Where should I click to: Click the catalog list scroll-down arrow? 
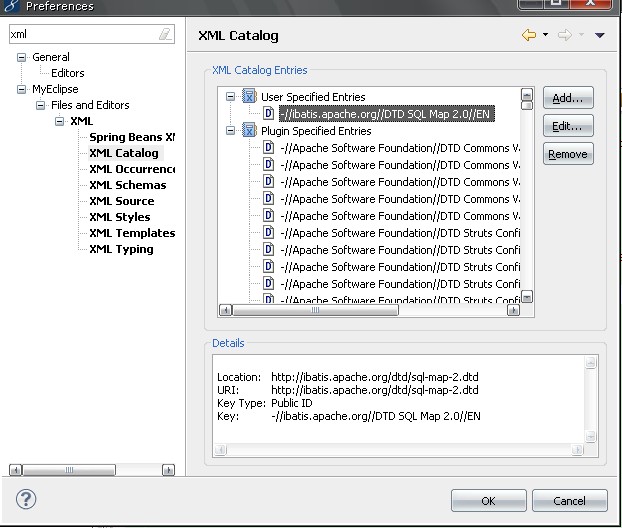pos(527,296)
